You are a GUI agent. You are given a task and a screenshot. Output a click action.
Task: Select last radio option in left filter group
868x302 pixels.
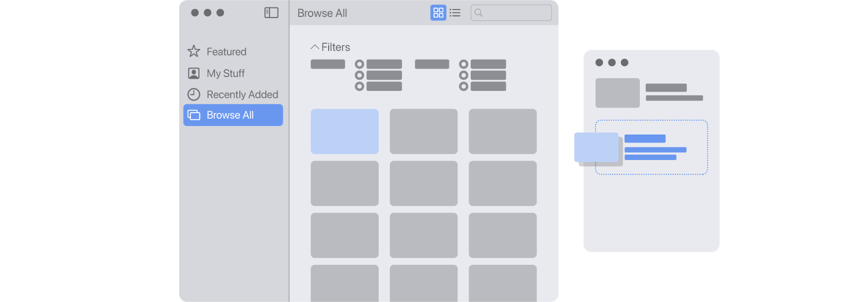click(x=360, y=87)
